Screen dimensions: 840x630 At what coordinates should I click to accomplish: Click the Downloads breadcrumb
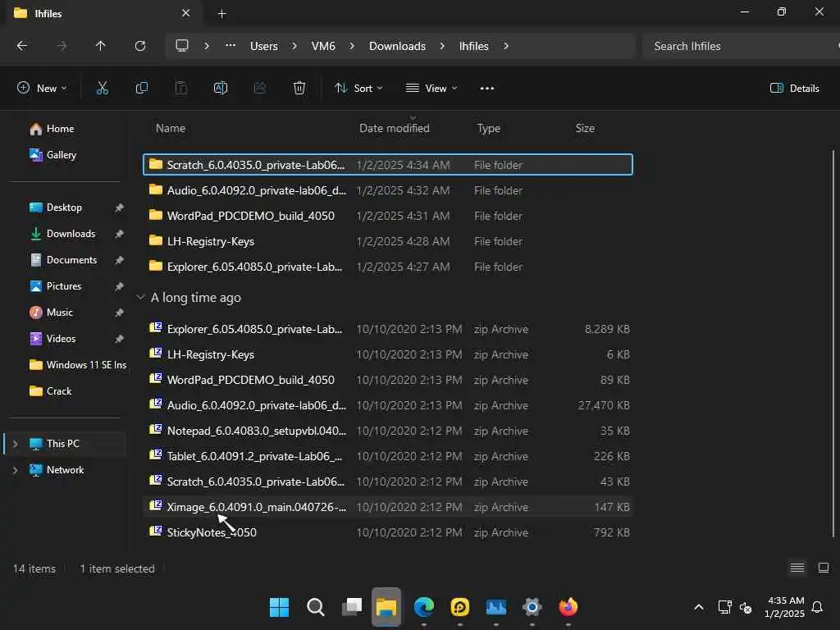397,46
